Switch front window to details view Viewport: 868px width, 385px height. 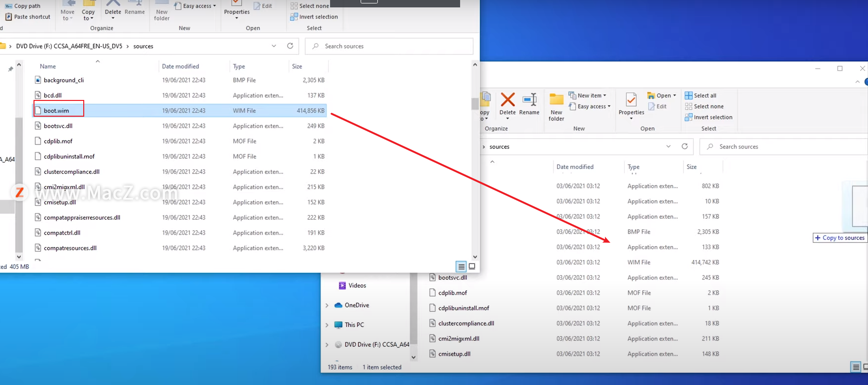[461, 266]
